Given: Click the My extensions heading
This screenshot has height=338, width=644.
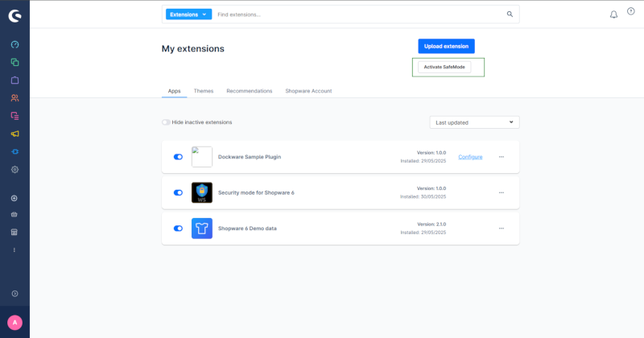Looking at the screenshot, I should [193, 48].
